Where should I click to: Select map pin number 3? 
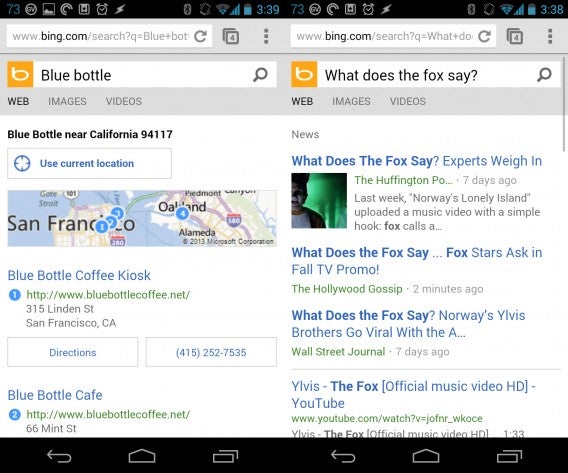[x=117, y=213]
